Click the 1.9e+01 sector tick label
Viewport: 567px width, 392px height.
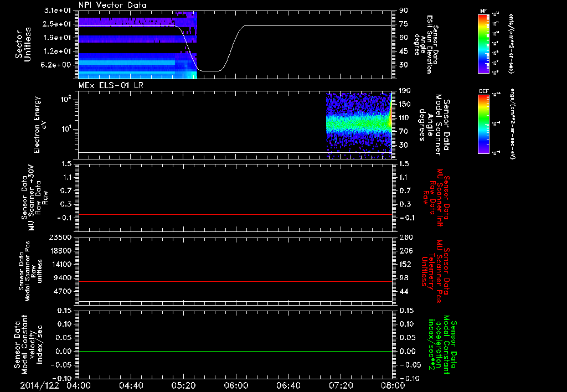tap(57, 38)
